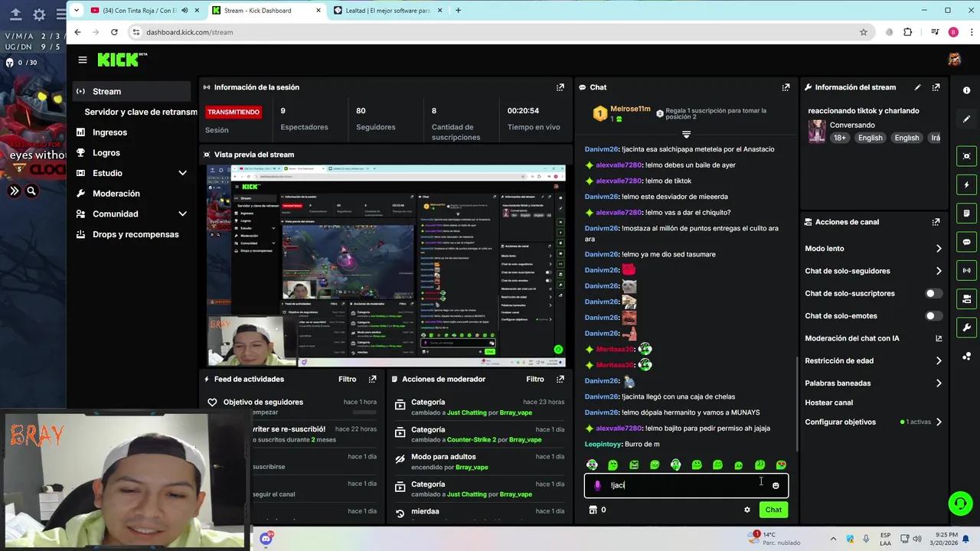Click the shop icon below chat input
980x551 pixels.
click(593, 510)
